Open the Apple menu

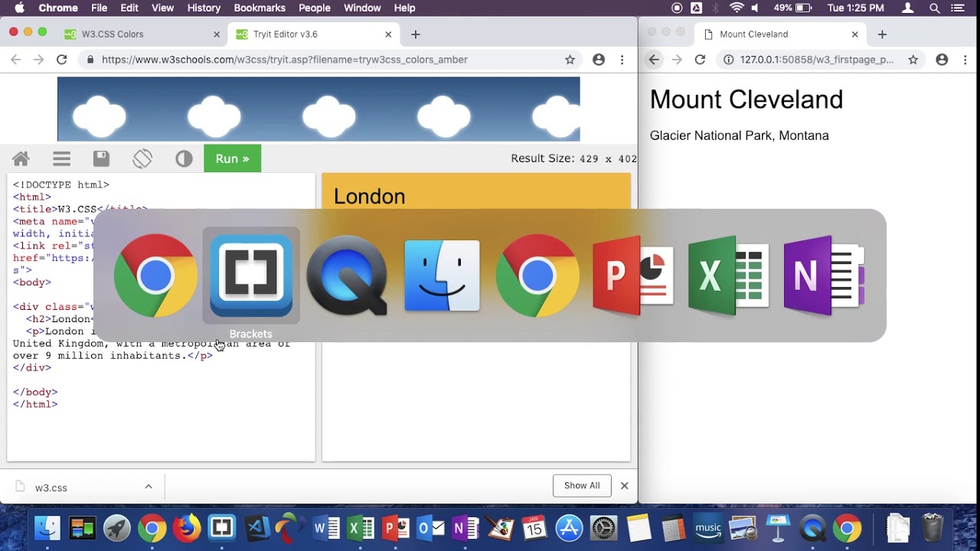tap(20, 8)
